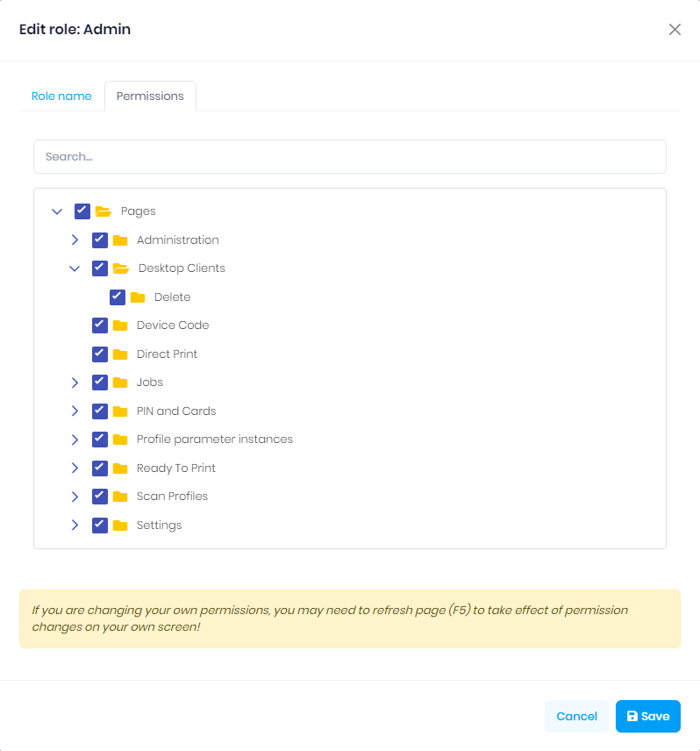Click the Pages open folder icon
Image resolution: width=700 pixels, height=751 pixels.
point(104,211)
